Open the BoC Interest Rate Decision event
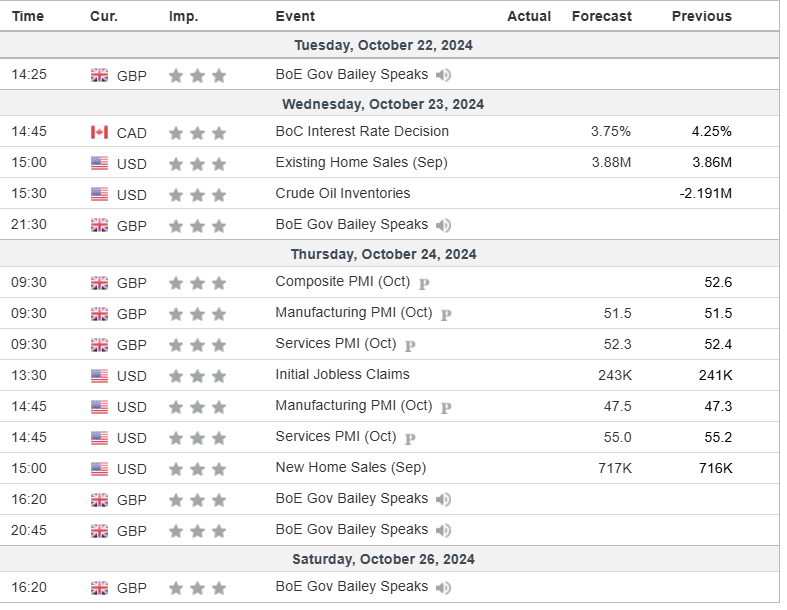The image size is (787, 610). [362, 131]
